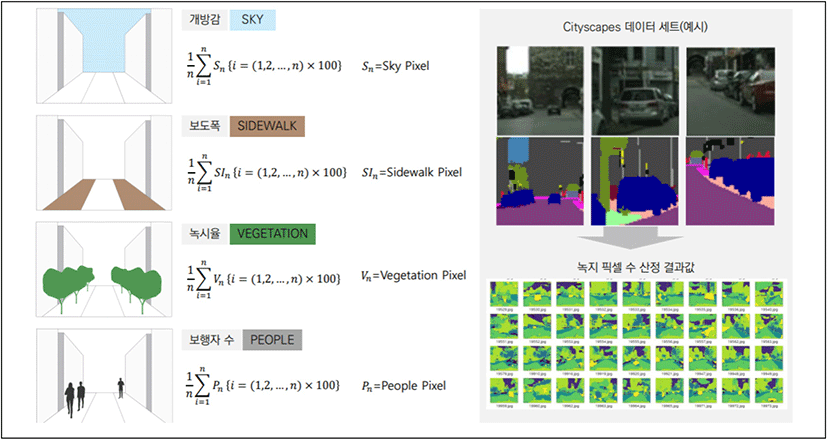The height and width of the screenshot is (440, 827).
Task: Click the brown SIDEWALK label box
Action: click(267, 127)
